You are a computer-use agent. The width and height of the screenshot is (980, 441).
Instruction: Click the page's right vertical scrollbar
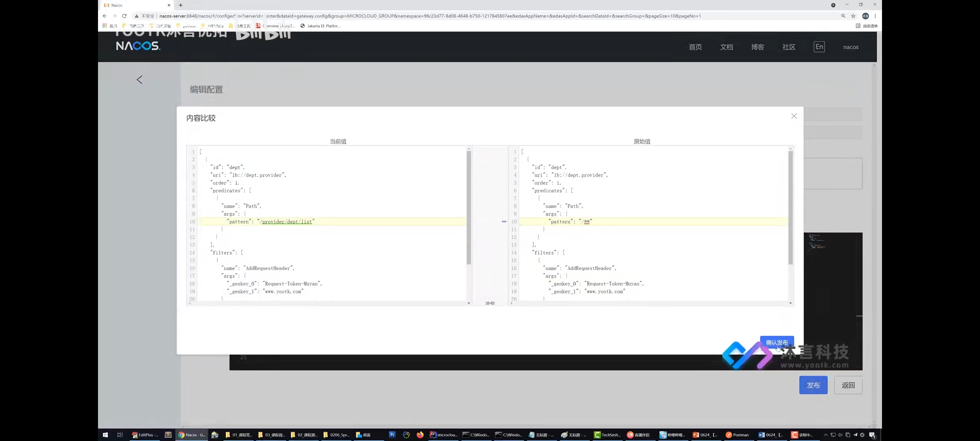pyautogui.click(x=874, y=245)
